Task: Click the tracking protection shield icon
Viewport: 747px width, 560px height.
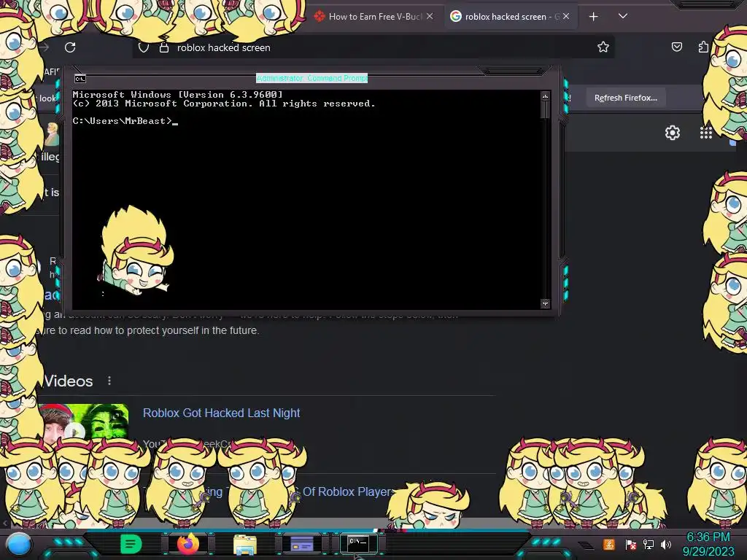Action: tap(144, 47)
